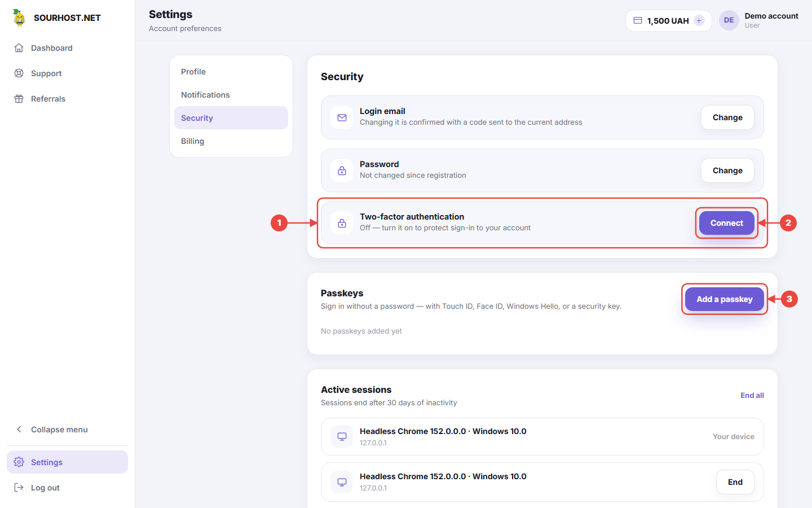Connect two-factor authentication
812x508 pixels.
tap(727, 223)
